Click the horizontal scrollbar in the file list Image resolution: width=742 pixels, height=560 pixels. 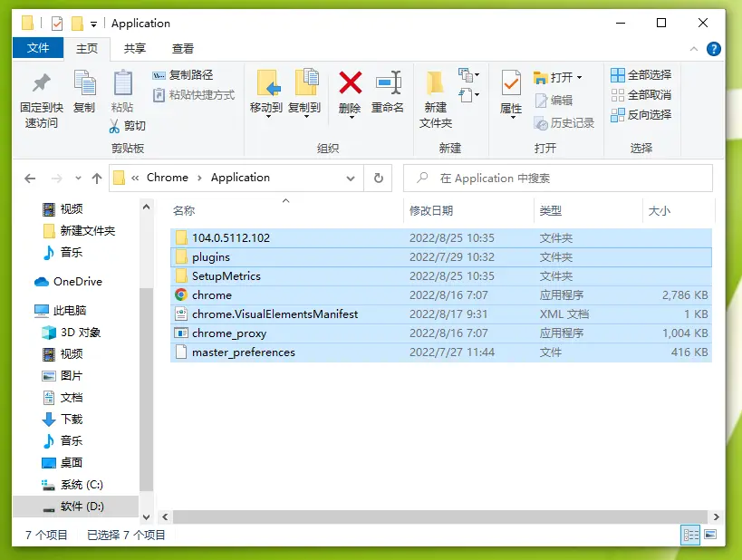click(435, 517)
